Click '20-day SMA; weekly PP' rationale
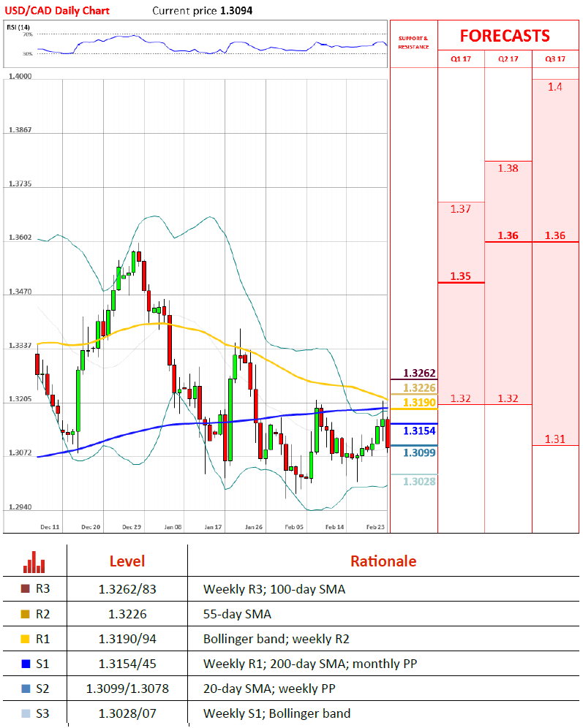This screenshot has height=728, width=583. pos(269,689)
